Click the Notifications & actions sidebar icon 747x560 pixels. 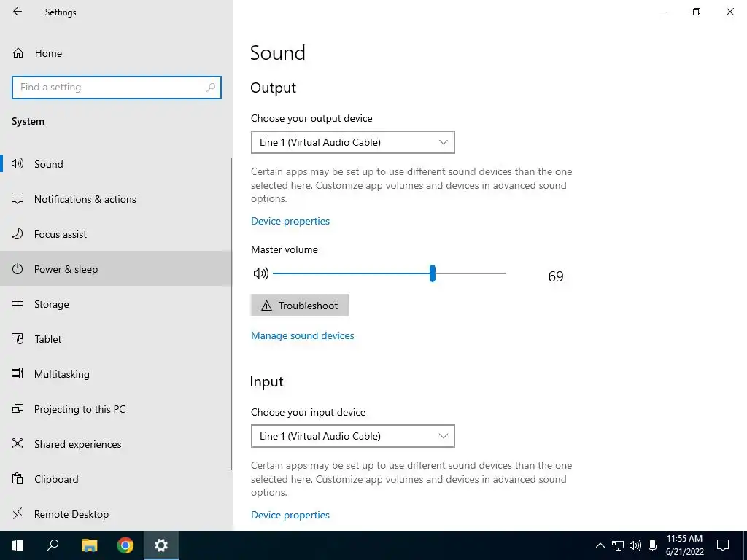(18, 198)
